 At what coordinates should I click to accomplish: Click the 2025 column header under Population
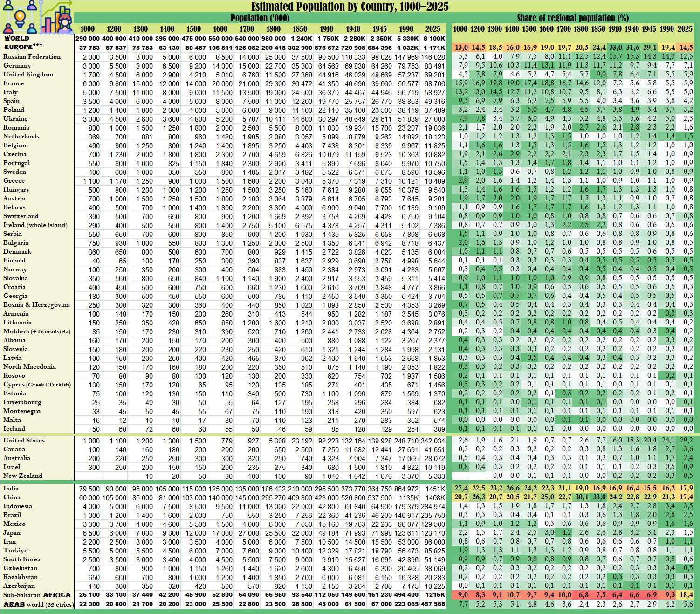tap(432, 29)
